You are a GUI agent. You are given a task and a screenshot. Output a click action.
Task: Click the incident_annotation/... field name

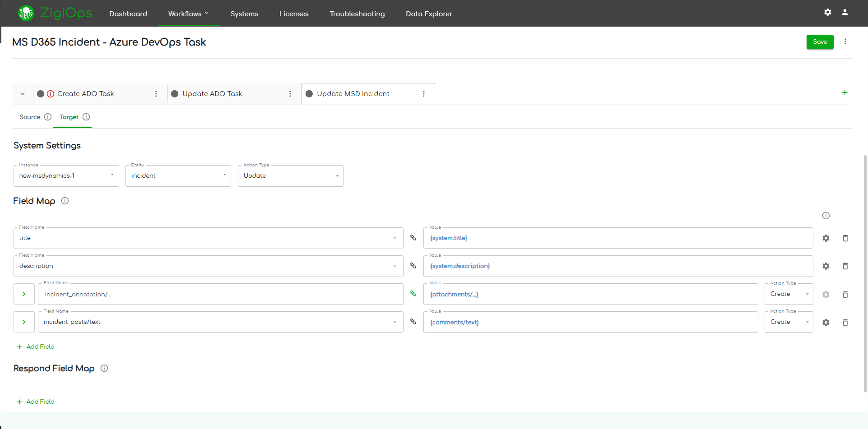[x=221, y=294]
